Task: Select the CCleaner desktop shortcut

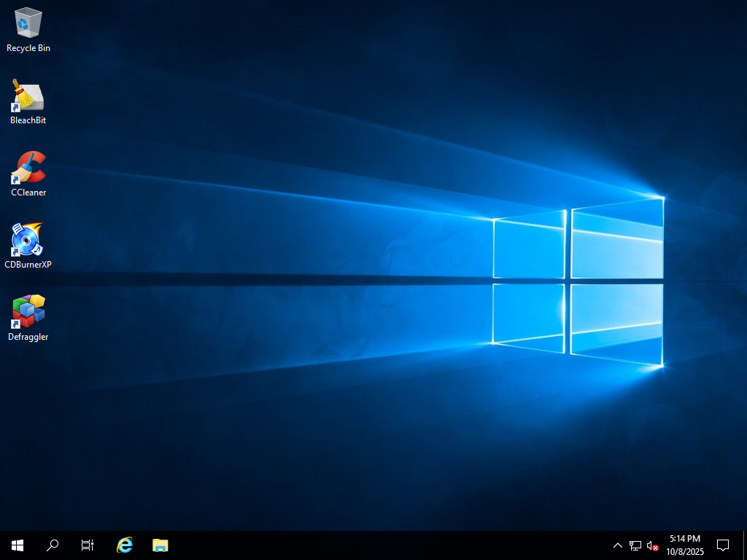Action: pos(28,174)
